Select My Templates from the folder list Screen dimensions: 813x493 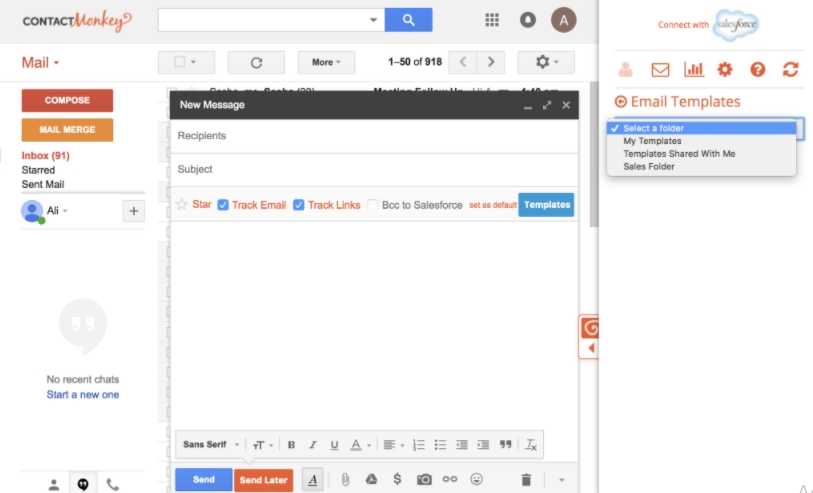pyautogui.click(x=652, y=141)
